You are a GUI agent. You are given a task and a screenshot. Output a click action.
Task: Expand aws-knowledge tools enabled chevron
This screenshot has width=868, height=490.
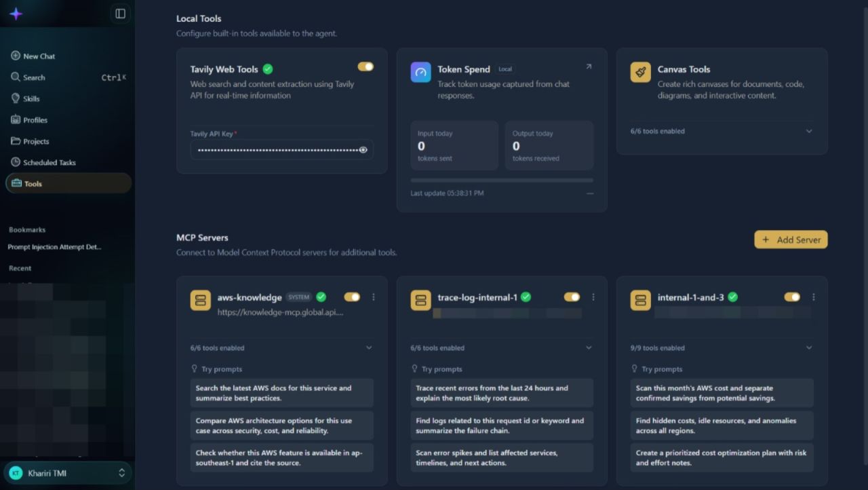click(369, 348)
